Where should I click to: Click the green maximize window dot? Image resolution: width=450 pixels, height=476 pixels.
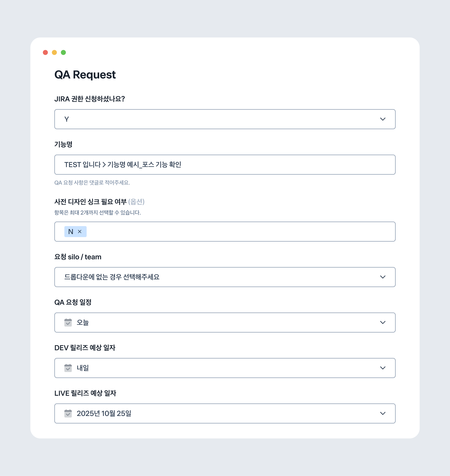(x=63, y=52)
